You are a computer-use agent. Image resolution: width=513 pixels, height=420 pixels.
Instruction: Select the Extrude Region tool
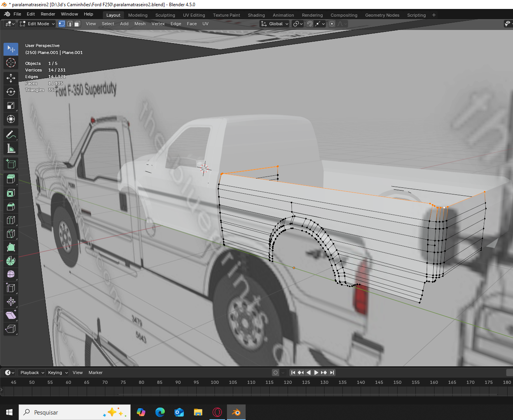point(11,179)
